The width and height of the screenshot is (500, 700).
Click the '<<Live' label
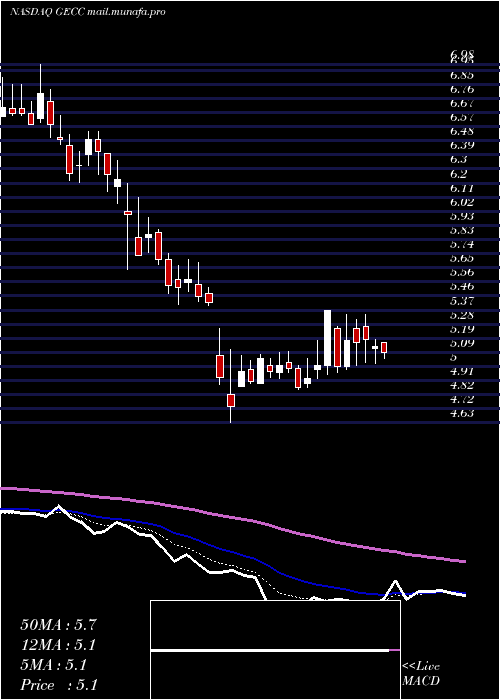(421, 667)
